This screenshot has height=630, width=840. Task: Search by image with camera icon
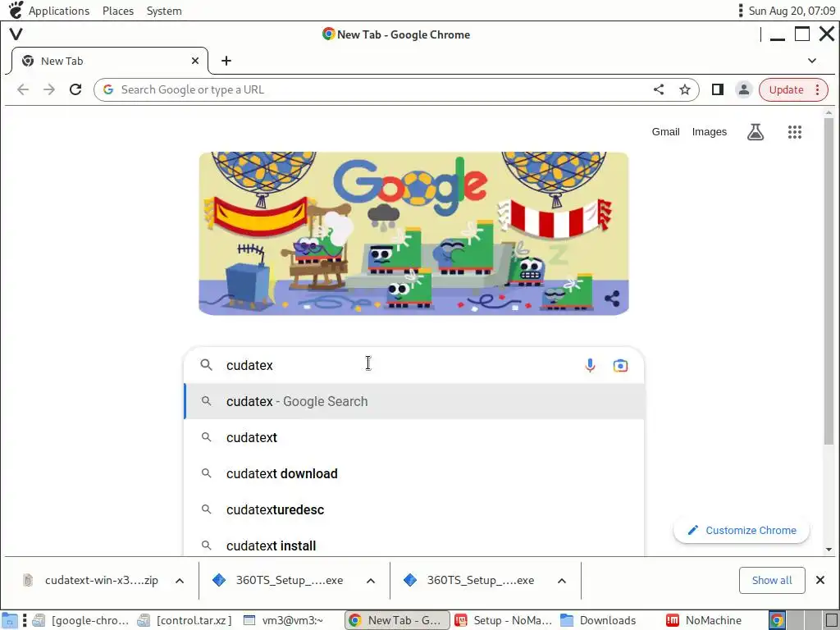620,365
